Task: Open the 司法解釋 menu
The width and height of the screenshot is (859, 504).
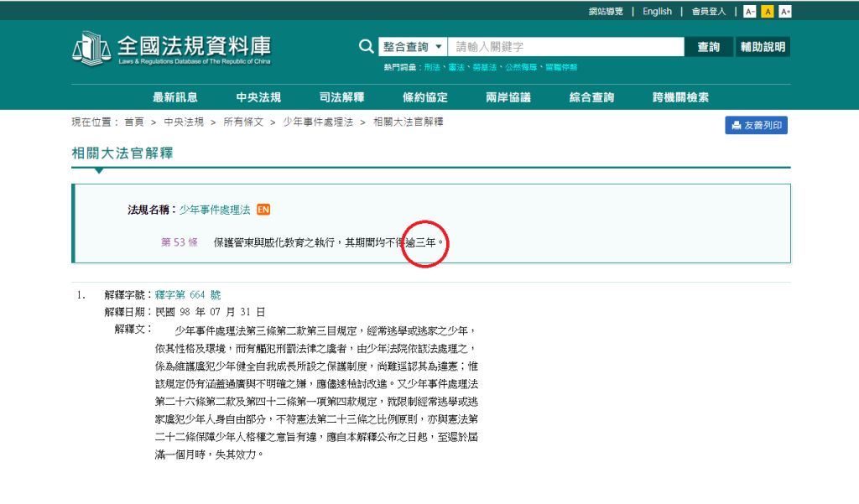Action: point(341,97)
